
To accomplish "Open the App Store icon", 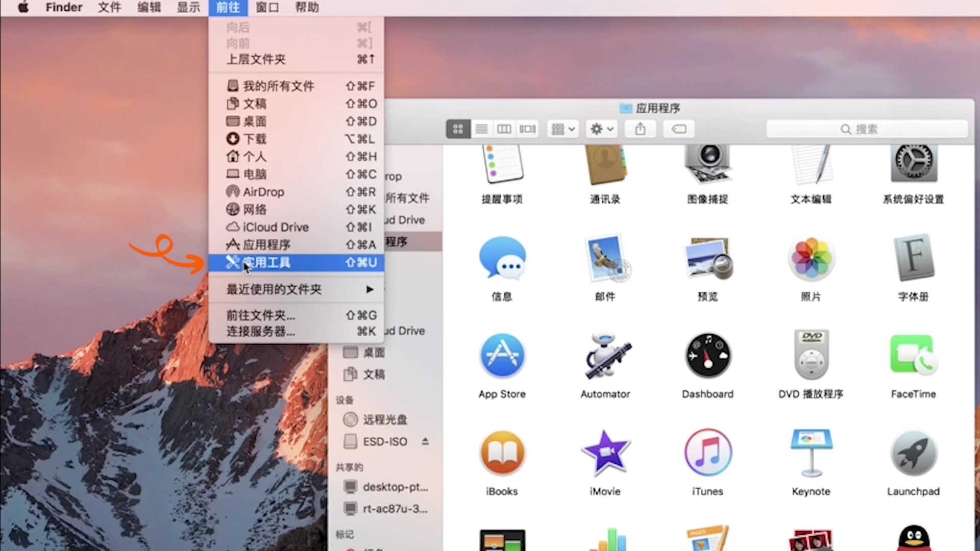I will pyautogui.click(x=502, y=355).
